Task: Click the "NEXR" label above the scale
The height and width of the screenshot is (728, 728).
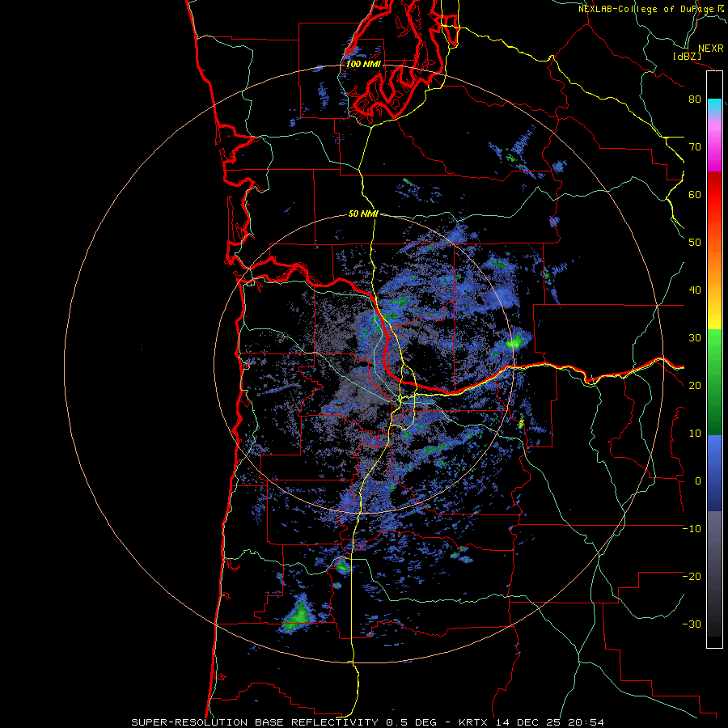Action: (711, 49)
